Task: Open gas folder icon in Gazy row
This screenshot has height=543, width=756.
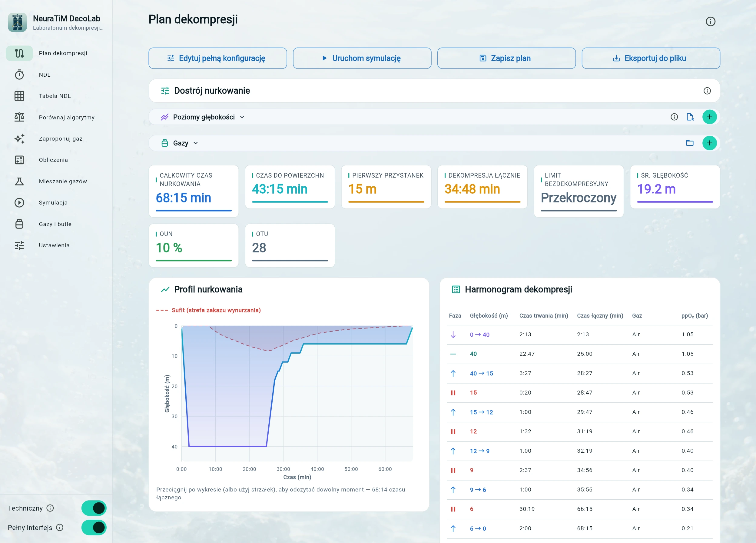Action: click(690, 143)
